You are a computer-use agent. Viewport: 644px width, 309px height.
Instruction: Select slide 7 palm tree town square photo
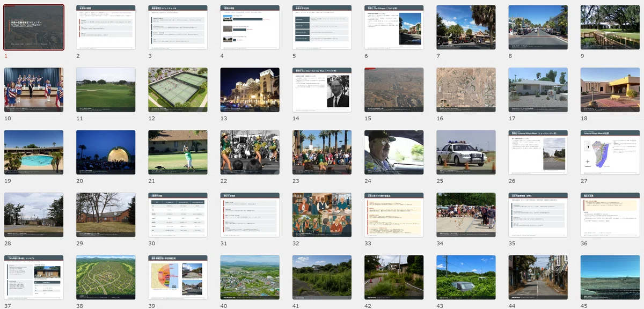point(466,27)
